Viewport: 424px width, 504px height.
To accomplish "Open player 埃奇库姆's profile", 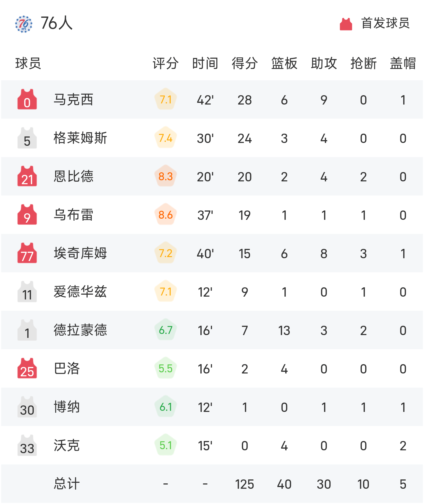I will coord(80,253).
